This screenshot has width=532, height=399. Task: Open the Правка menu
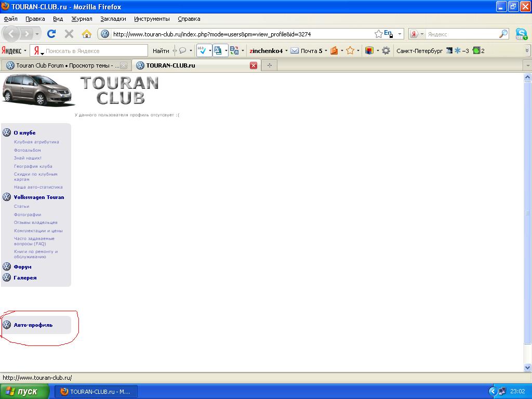(x=35, y=19)
